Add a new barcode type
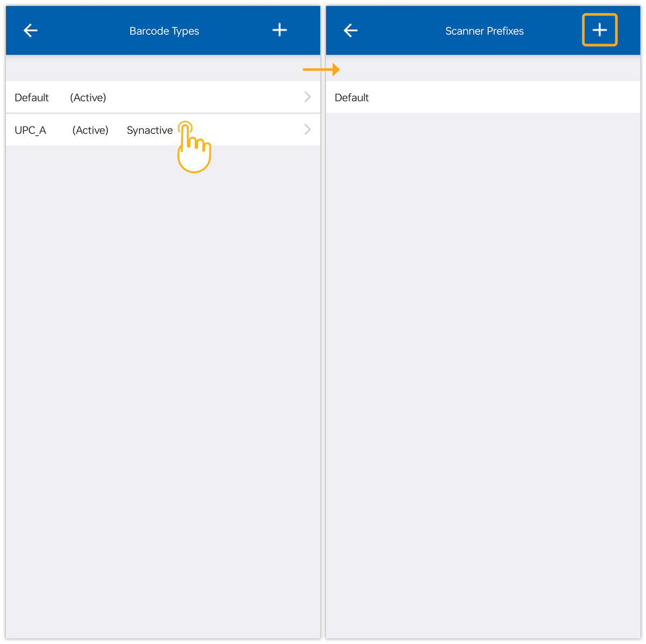646x644 pixels. tap(279, 30)
